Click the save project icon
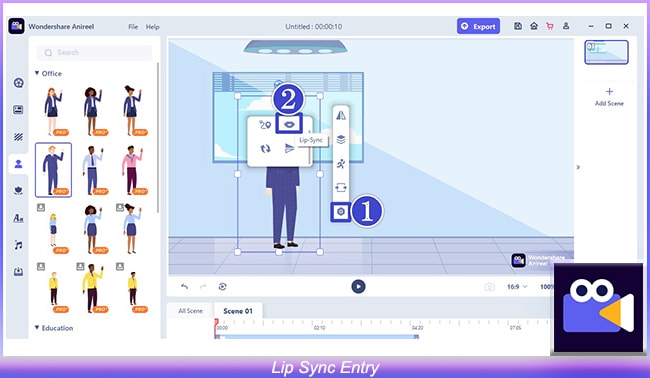This screenshot has height=378, width=650. (518, 26)
